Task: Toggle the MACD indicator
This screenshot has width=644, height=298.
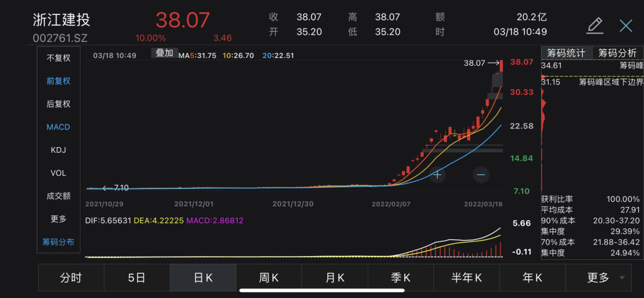Action: [x=59, y=127]
